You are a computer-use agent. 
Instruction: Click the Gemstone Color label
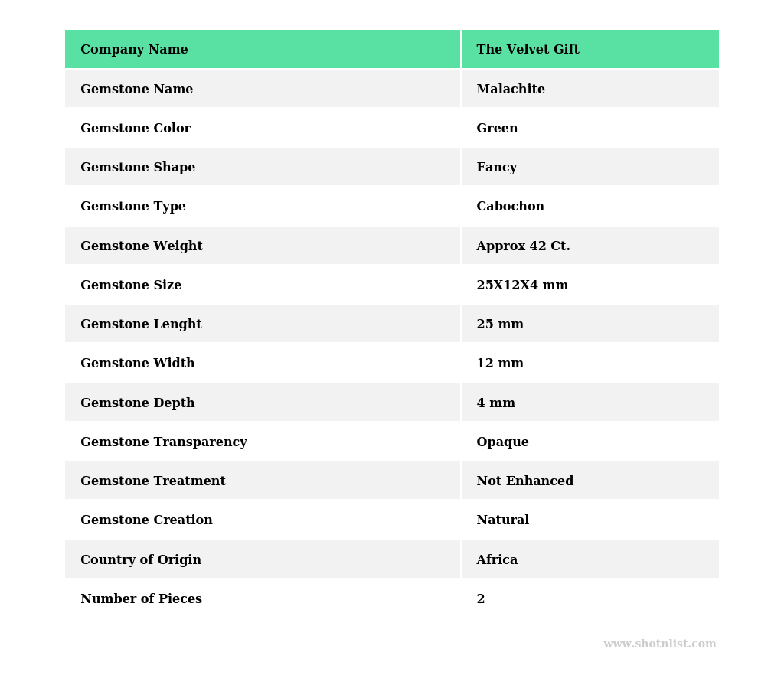pos(136,129)
